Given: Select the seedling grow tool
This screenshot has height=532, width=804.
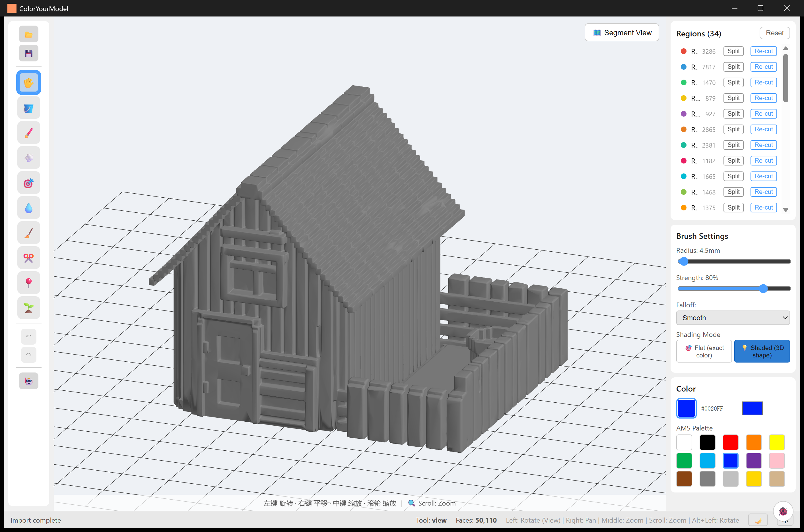Looking at the screenshot, I should [x=28, y=308].
